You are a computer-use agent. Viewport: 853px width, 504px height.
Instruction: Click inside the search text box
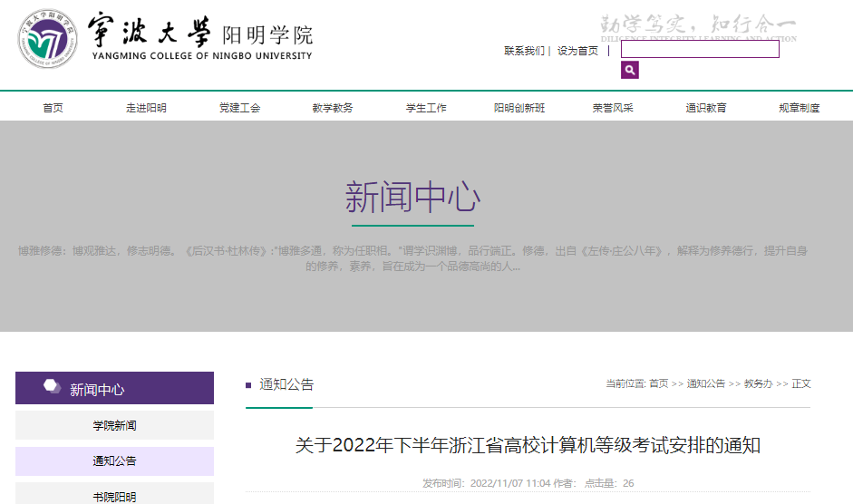point(699,50)
